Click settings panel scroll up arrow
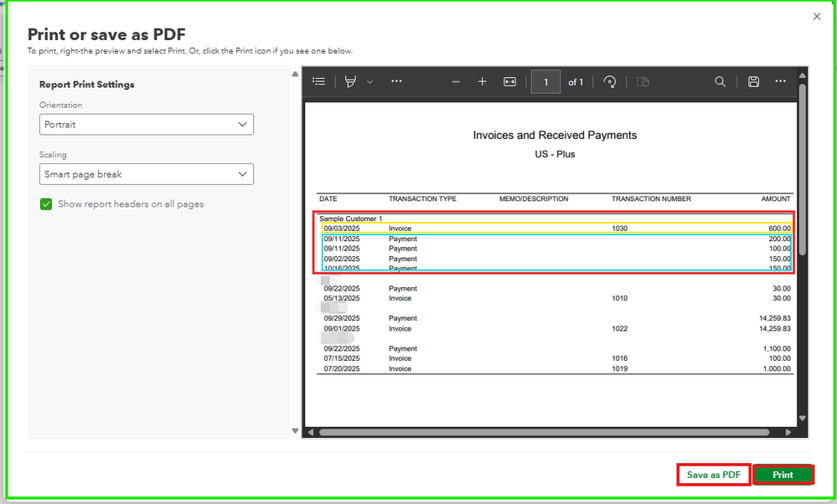The image size is (837, 504). (295, 75)
